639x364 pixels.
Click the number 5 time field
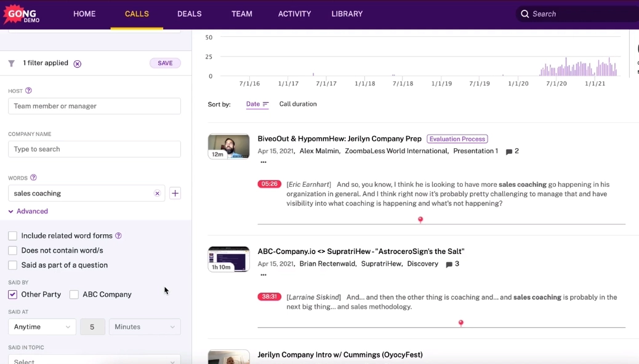pos(92,326)
